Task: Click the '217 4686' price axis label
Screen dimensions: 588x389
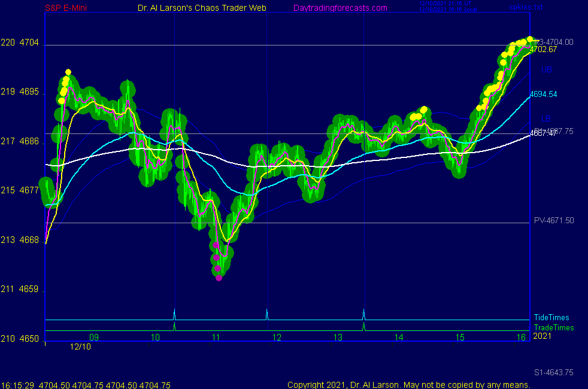Action: [x=20, y=141]
